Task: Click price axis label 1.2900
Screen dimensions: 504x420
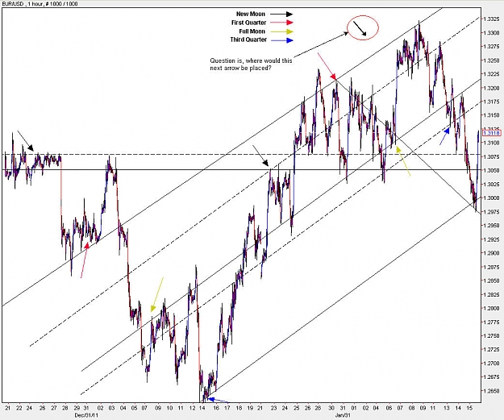Action: (x=491, y=253)
